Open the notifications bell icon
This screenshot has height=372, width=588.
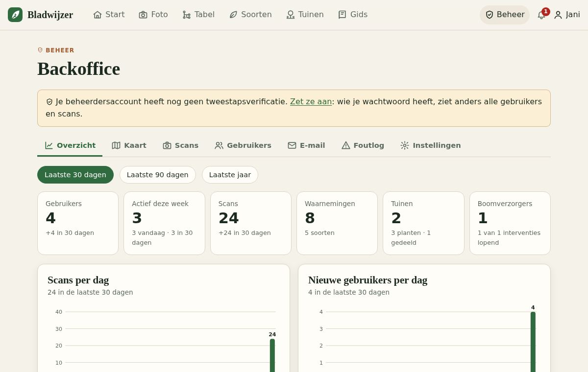[541, 15]
